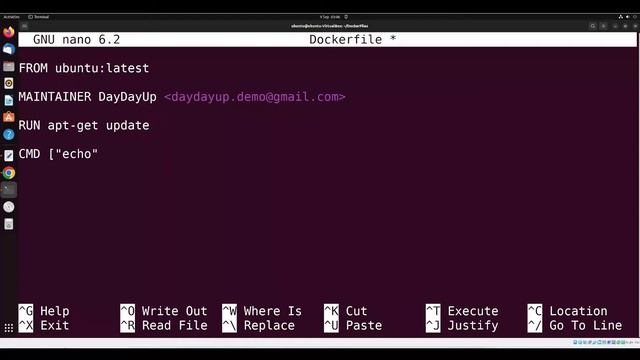The width and height of the screenshot is (640, 360).
Task: Click the ^C Location shortcut
Action: (567, 311)
